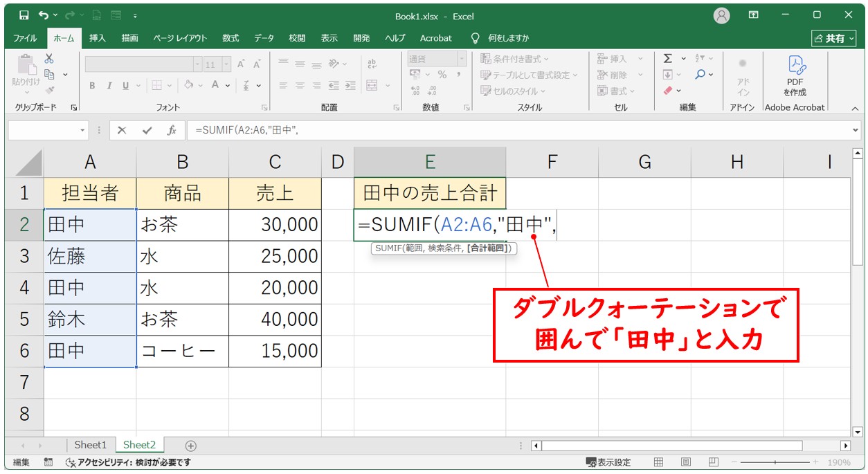Confirm formula with the checkmark icon
Screen dimensions: 868x474
coord(147,130)
